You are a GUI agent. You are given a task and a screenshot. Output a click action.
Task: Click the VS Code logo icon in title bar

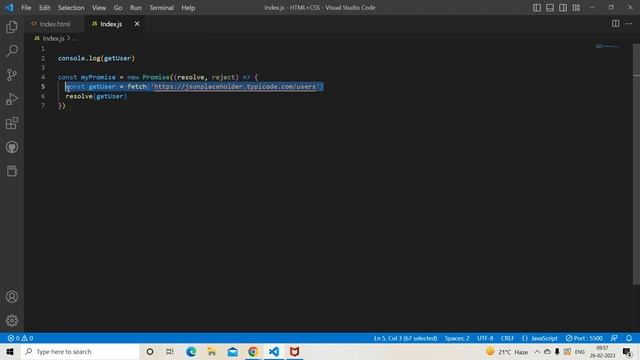pos(9,7)
